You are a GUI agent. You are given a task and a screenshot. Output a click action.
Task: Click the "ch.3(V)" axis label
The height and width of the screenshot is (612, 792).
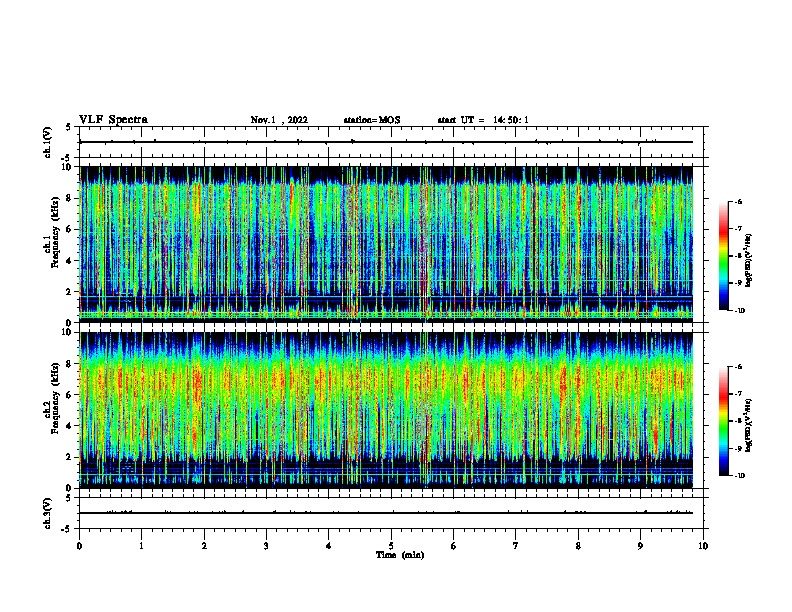47,513
